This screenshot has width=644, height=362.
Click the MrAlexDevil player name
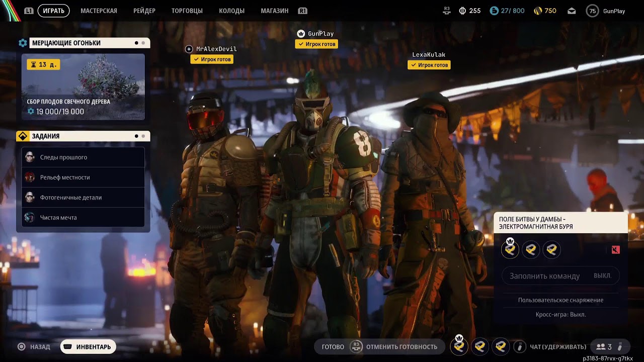click(216, 49)
